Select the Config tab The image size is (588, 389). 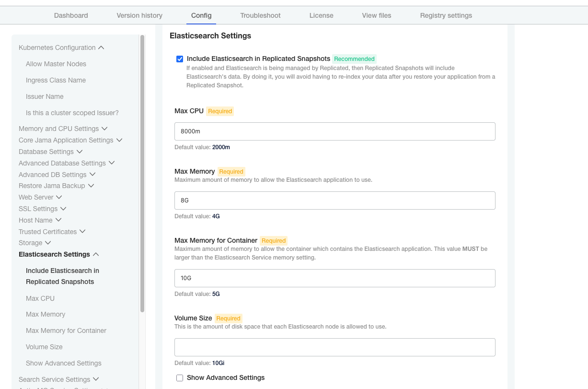click(201, 15)
